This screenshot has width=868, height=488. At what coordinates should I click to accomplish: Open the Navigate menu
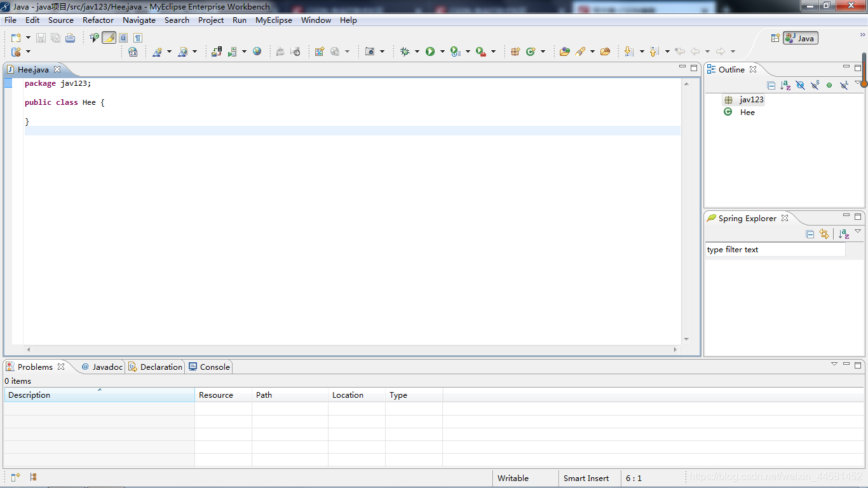coord(139,20)
